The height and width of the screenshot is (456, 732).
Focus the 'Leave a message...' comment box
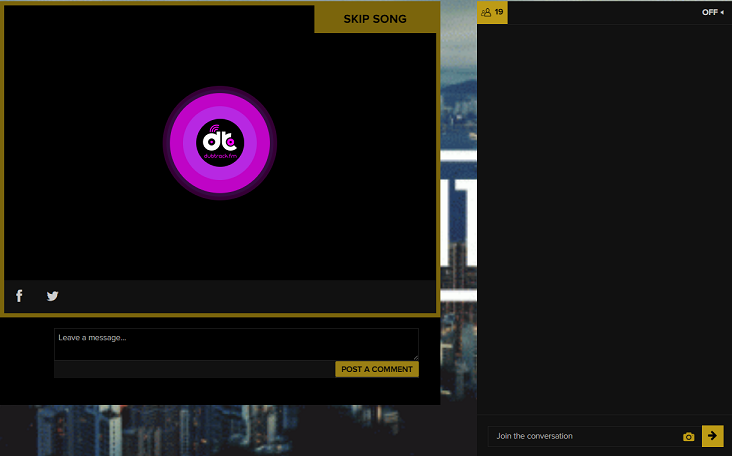(236, 344)
